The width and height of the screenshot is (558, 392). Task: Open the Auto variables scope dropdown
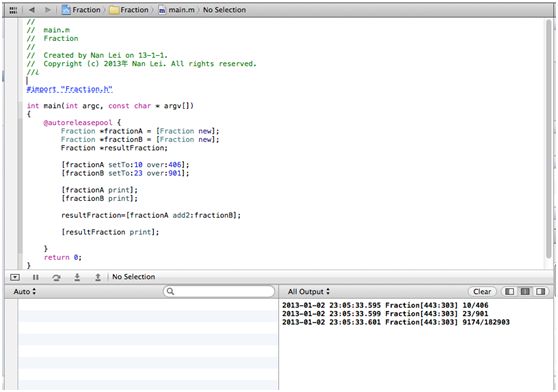point(25,291)
